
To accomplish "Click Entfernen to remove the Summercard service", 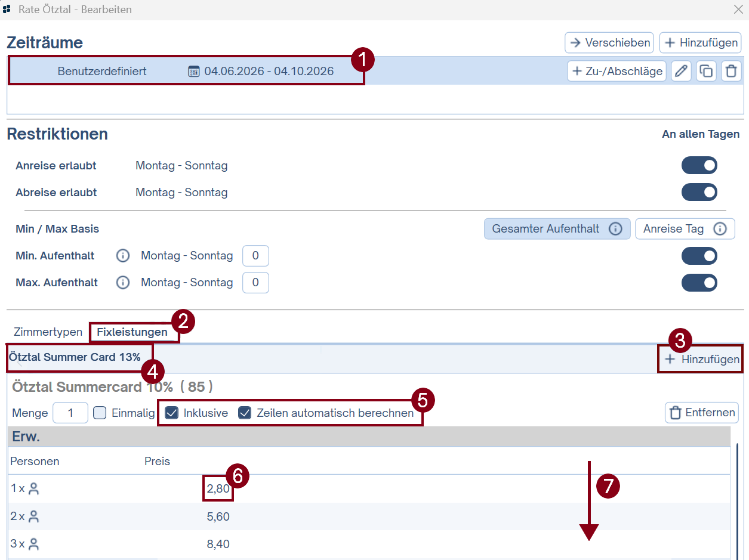I will point(701,413).
